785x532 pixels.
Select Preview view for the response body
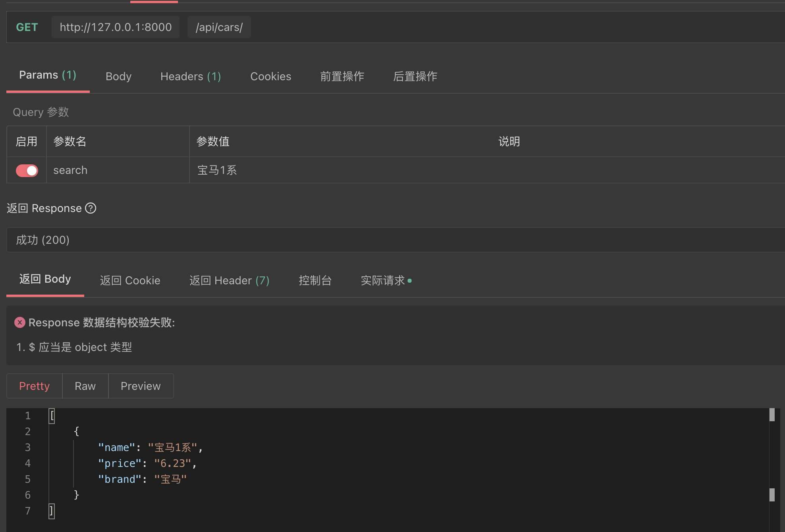[x=140, y=386]
